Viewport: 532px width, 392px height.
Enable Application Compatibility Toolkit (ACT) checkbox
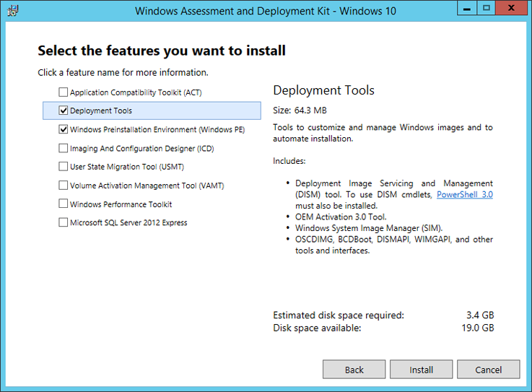[64, 92]
